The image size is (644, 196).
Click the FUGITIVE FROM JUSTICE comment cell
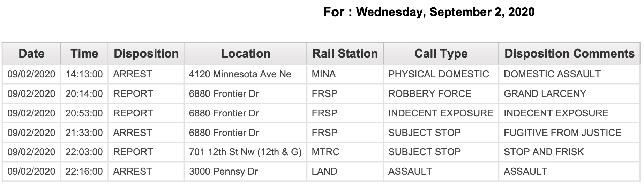(x=569, y=133)
